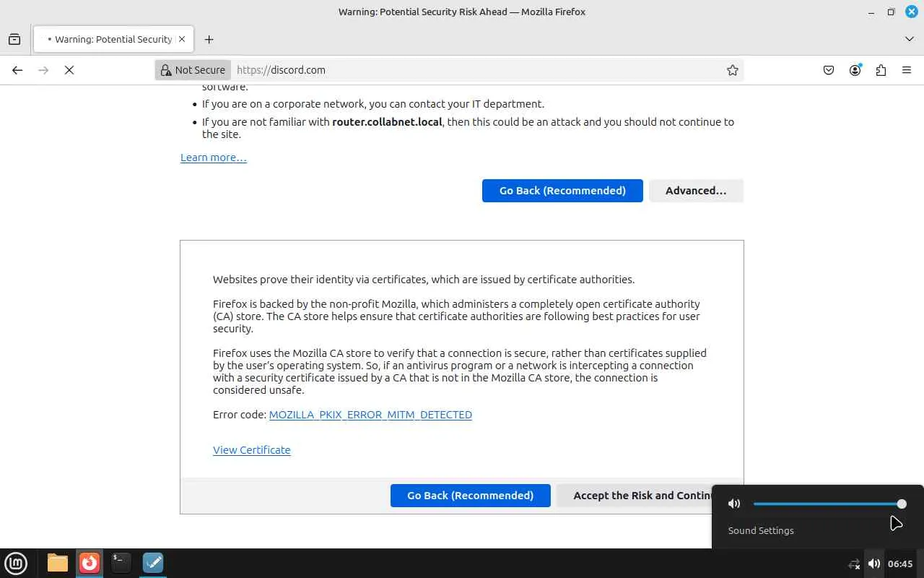The image size is (924, 578).
Task: Open the Firefox account icon
Action: click(855, 70)
